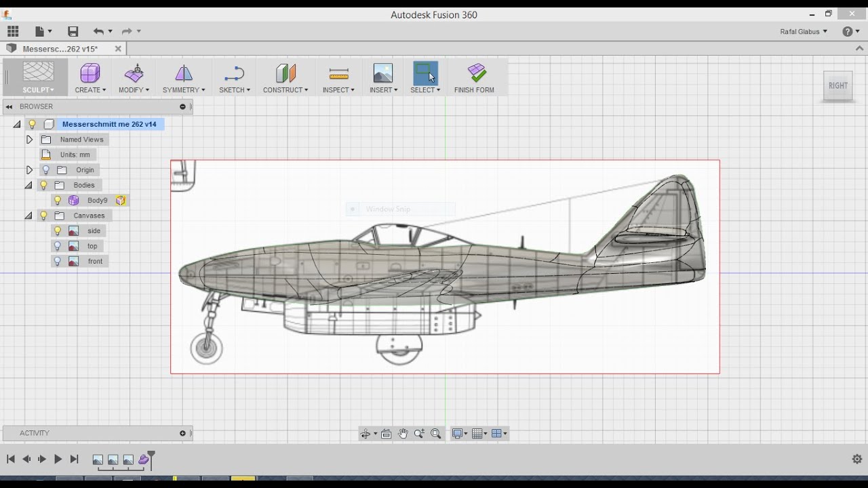
Task: Click the Symmetry mirror icon
Action: 184,73
